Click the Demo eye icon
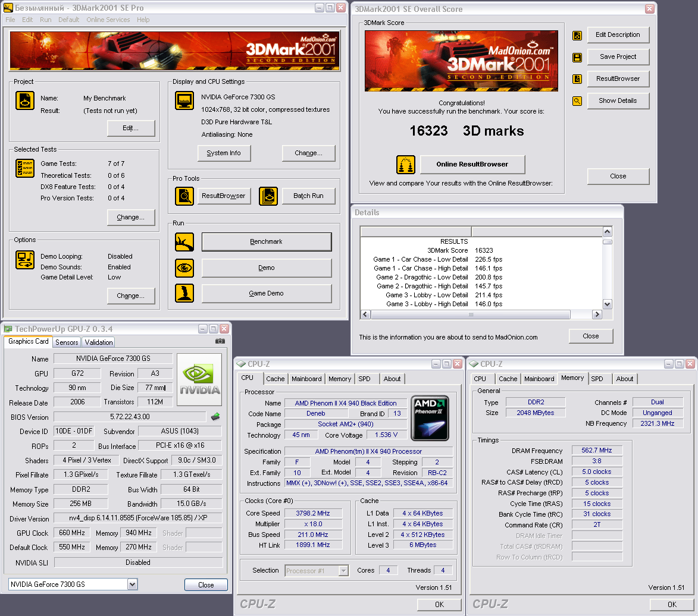Image resolution: width=698 pixels, height=616 pixels. (184, 268)
